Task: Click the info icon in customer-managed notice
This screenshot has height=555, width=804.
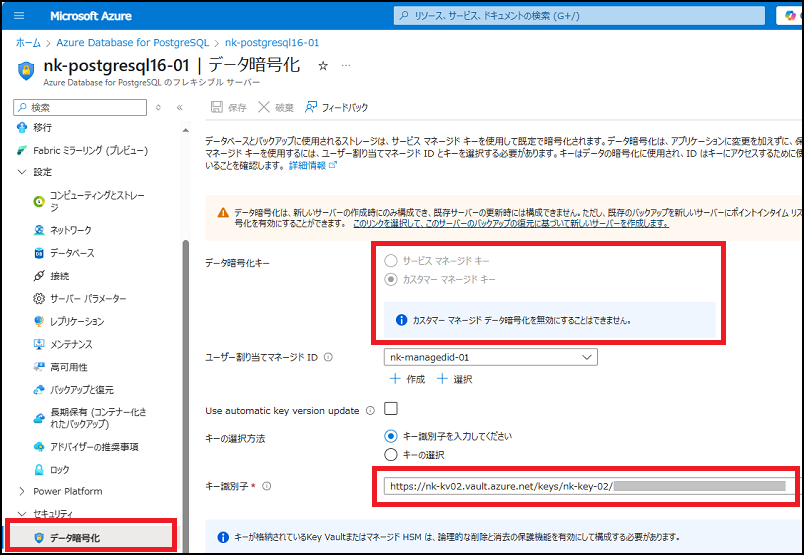Action: [x=401, y=320]
